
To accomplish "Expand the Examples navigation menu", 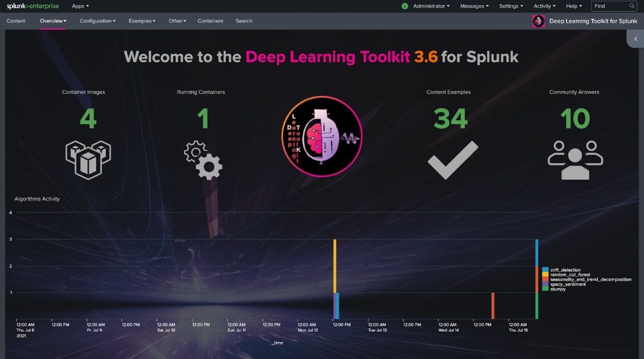I will [x=142, y=21].
